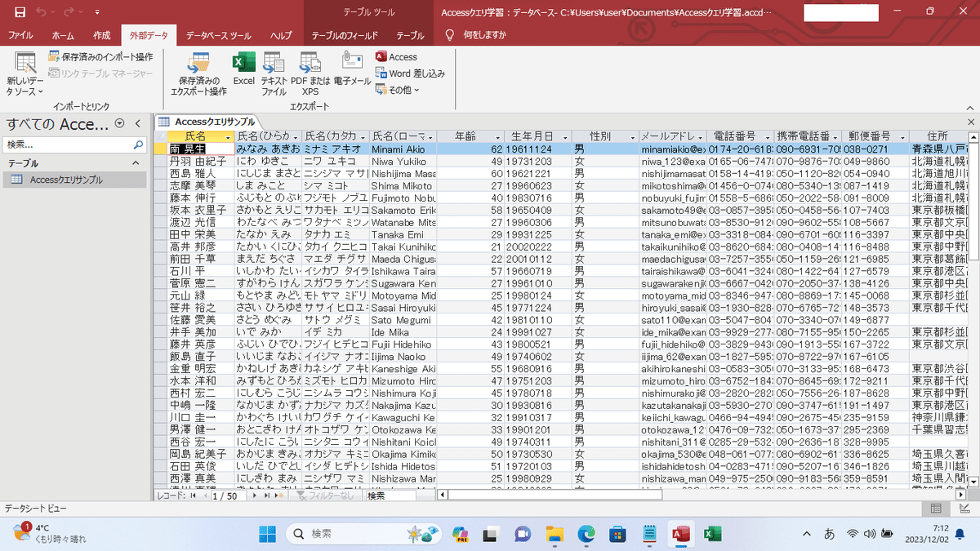Open Windows Start menu
980x551 pixels.
267,534
